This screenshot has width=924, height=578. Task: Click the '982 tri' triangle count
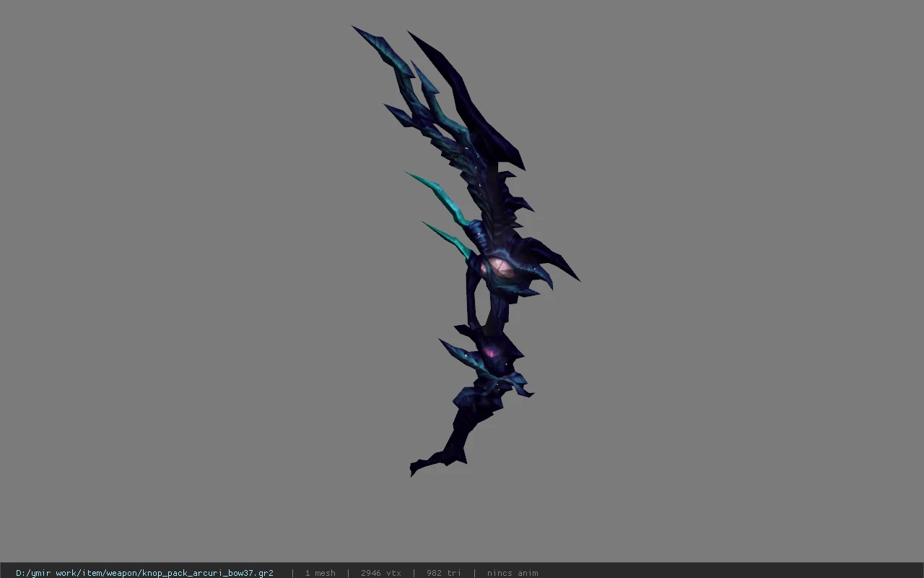click(444, 573)
